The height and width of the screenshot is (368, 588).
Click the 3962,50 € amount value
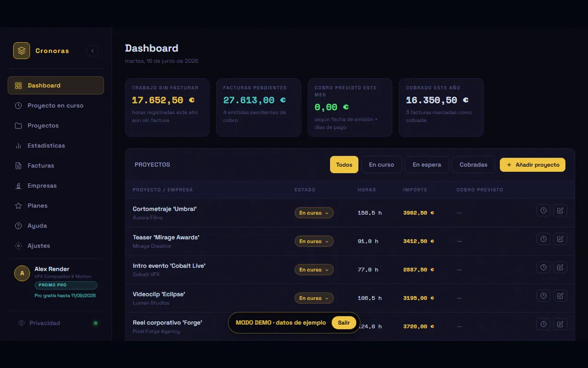click(x=418, y=213)
